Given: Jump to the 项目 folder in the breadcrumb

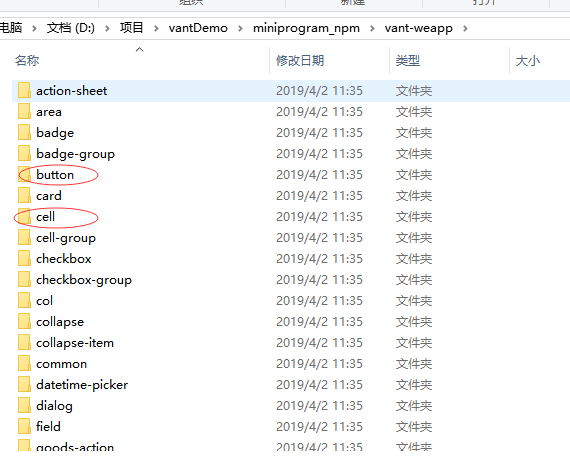Looking at the screenshot, I should click(132, 28).
